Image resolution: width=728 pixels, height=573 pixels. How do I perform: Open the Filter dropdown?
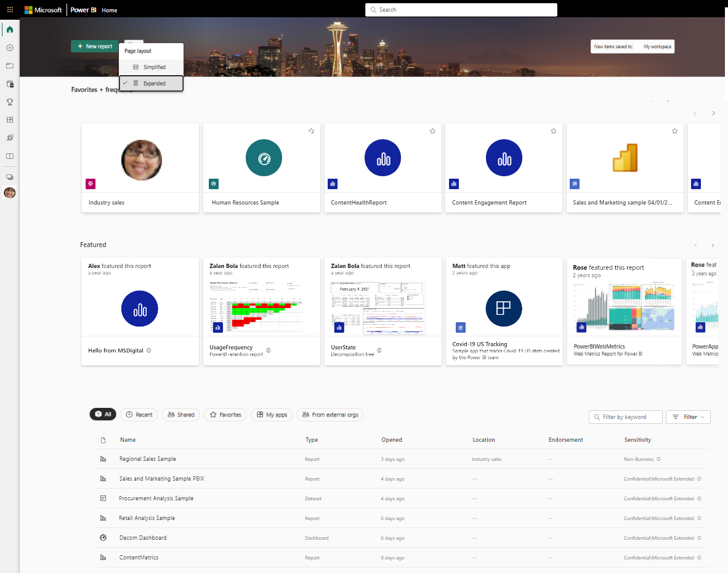688,417
